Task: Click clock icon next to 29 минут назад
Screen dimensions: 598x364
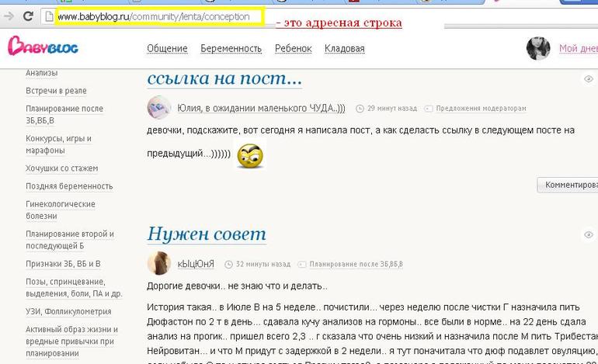Action: 360,109
